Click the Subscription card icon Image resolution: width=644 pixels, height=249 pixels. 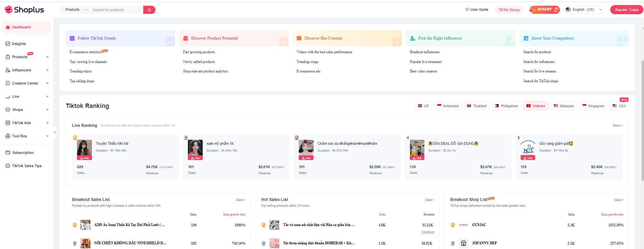(8, 153)
